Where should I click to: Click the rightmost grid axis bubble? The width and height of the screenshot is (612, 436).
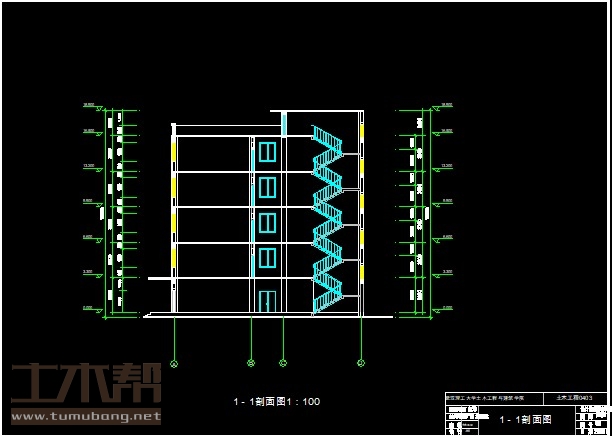pos(360,361)
